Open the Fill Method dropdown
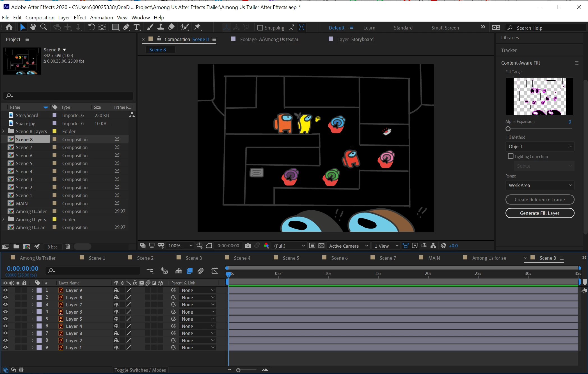Viewport: 588px width, 374px height. (539, 147)
